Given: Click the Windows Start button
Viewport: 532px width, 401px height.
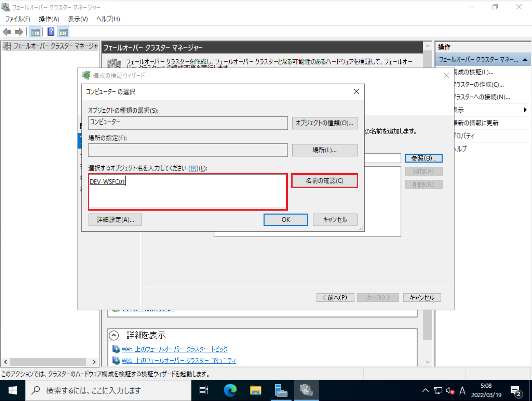Looking at the screenshot, I should click(12, 390).
